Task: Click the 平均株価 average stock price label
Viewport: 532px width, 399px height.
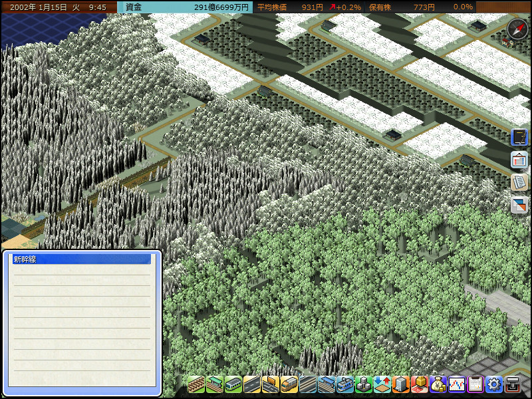Action: [272, 7]
